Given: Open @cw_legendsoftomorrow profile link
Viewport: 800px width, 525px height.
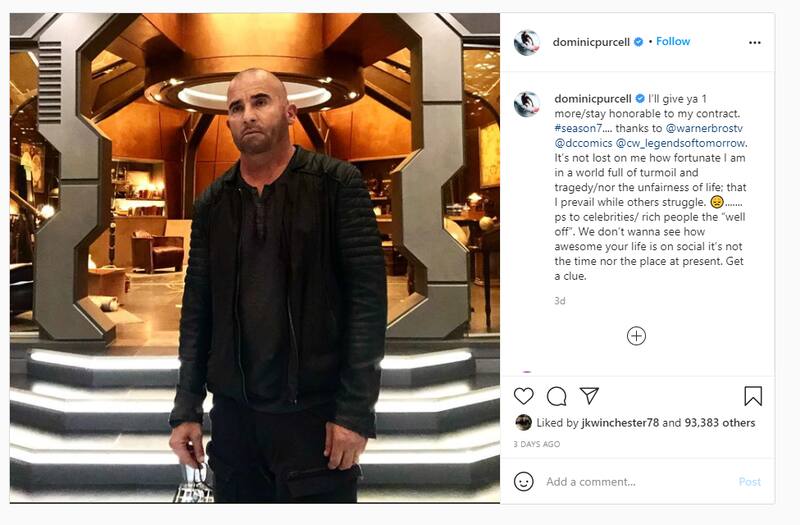Looking at the screenshot, I should pos(681,143).
